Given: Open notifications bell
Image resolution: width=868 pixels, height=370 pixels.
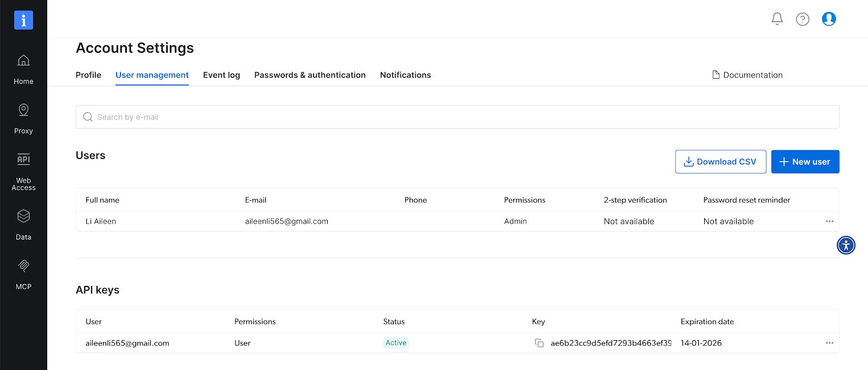Looking at the screenshot, I should coord(777,19).
